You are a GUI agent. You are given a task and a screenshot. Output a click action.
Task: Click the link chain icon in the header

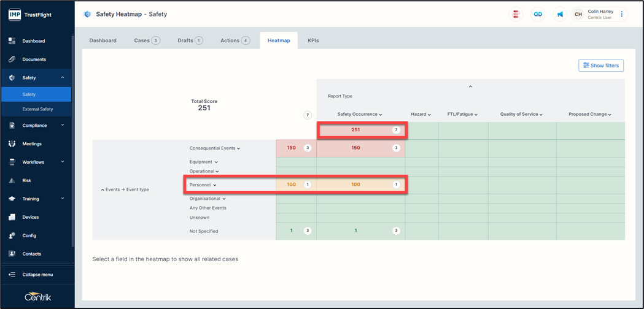538,14
